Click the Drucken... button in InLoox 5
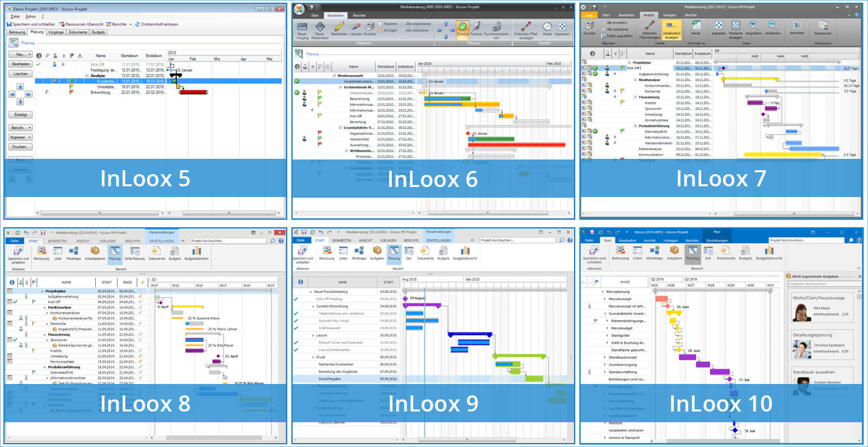Screen dimensions: 868x447 coord(20,146)
